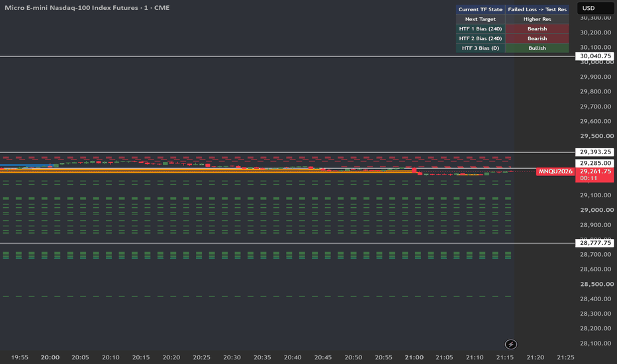Image resolution: width=617 pixels, height=364 pixels.
Task: Click the 21:10 time axis label
Action: coord(475,357)
